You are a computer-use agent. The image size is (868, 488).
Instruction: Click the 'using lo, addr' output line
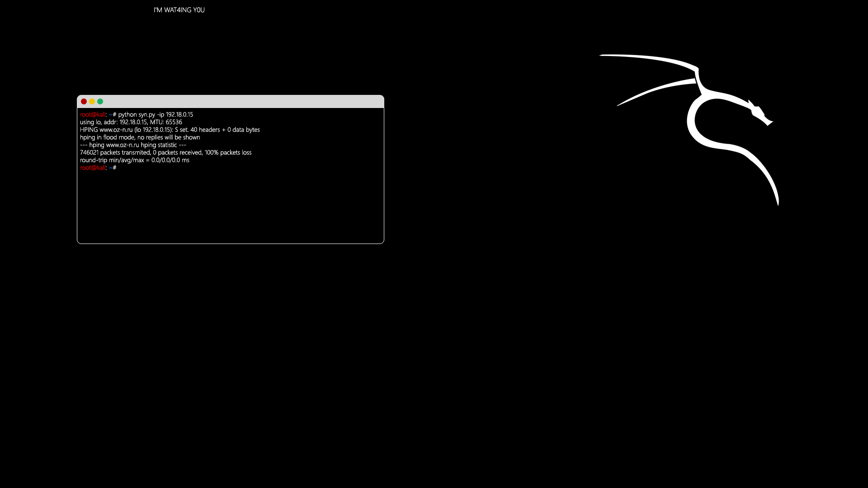pyautogui.click(x=131, y=122)
